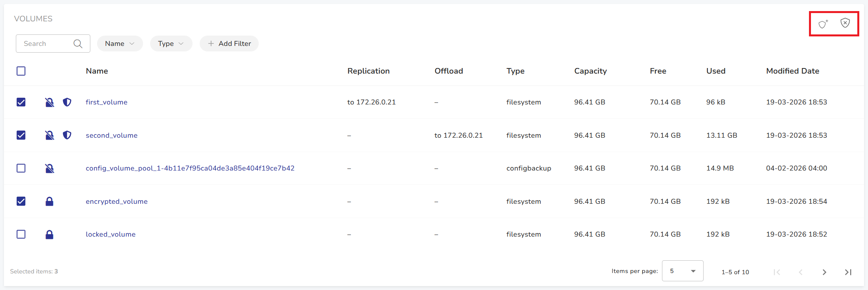Image resolution: width=868 pixels, height=290 pixels.
Task: Click the lock icon beside locked_volume
Action: [x=50, y=235]
